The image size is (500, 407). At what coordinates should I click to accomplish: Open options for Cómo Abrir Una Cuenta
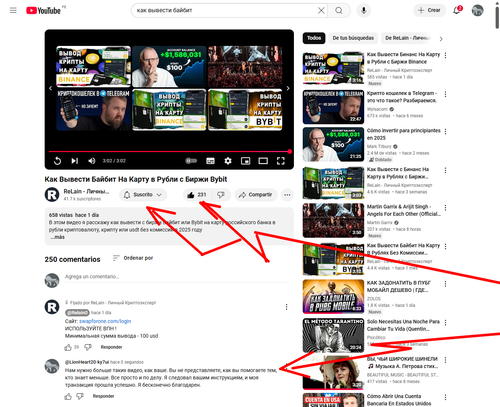(445, 397)
